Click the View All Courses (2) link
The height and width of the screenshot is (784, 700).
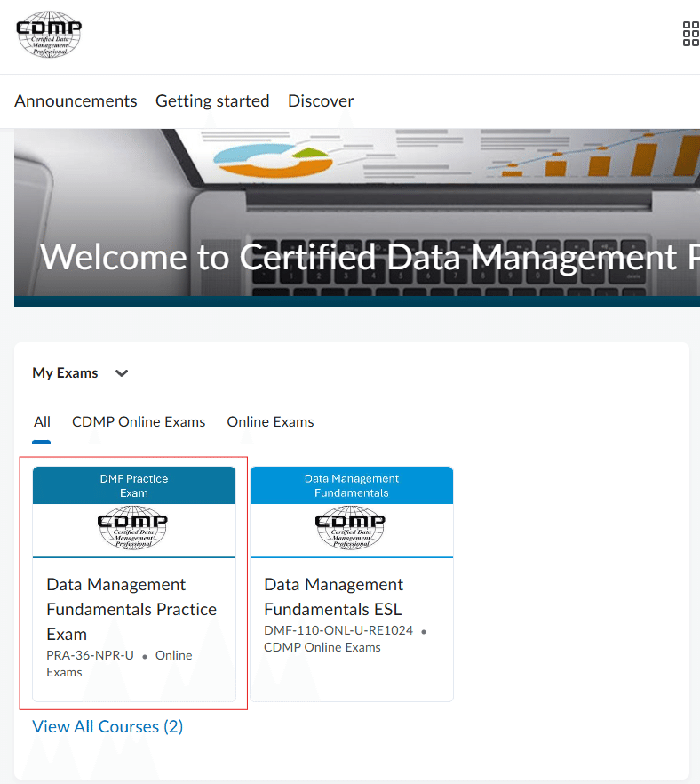(107, 726)
